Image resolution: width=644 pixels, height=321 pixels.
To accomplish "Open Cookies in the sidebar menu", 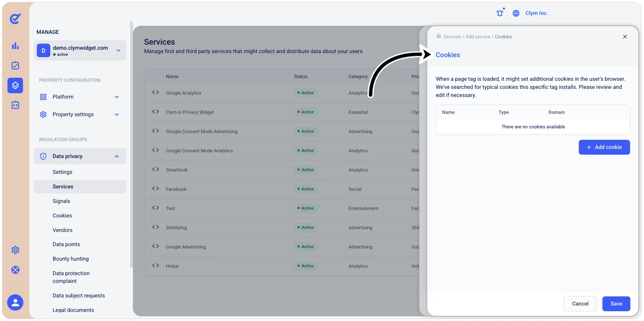I will [62, 215].
